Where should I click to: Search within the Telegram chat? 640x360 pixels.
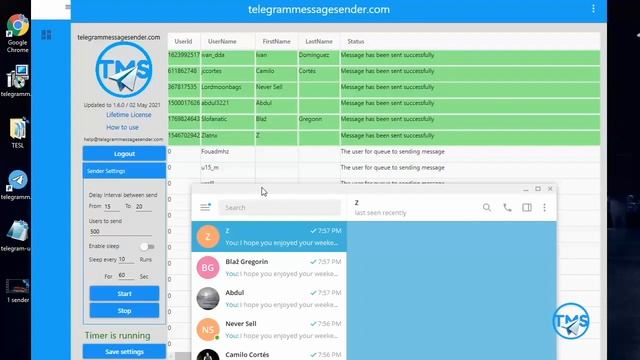click(487, 207)
